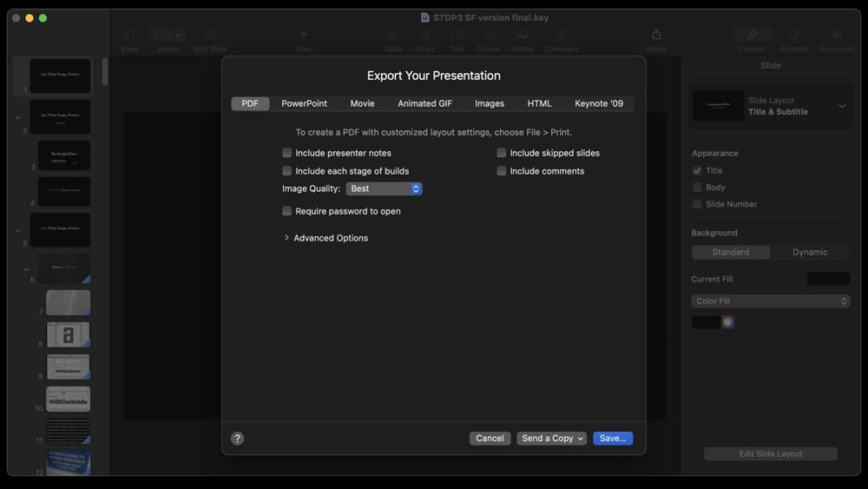Open the Chart toolbar icon

tap(424, 35)
